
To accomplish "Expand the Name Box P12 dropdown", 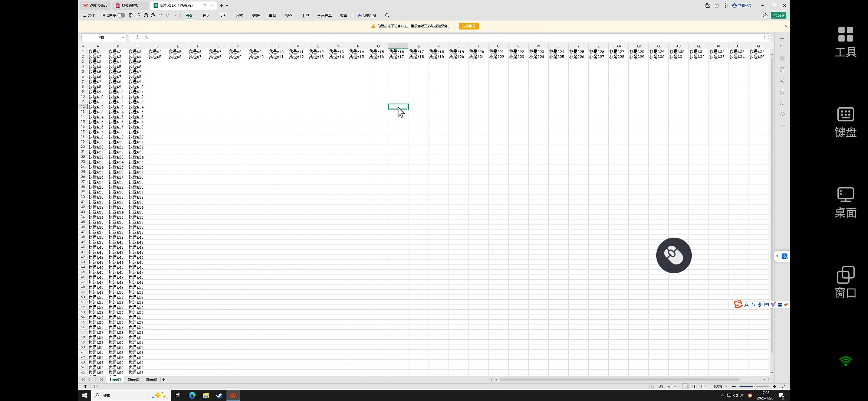I will point(123,38).
